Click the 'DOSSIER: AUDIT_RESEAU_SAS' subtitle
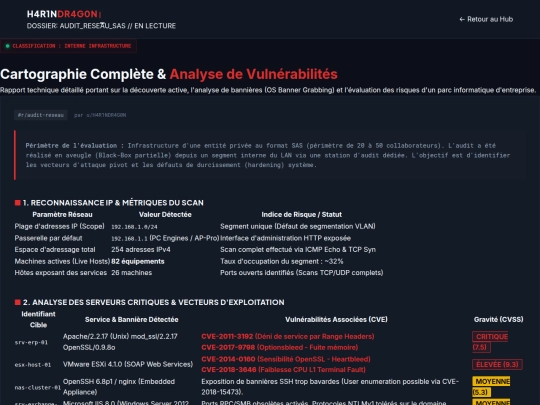The image size is (540, 405). (101, 26)
